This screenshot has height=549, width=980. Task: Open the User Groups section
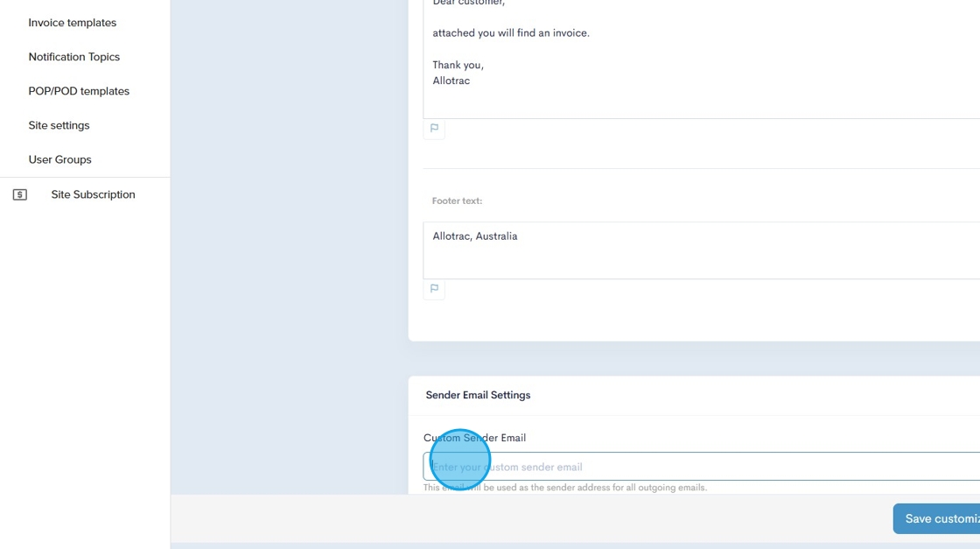coord(59,159)
